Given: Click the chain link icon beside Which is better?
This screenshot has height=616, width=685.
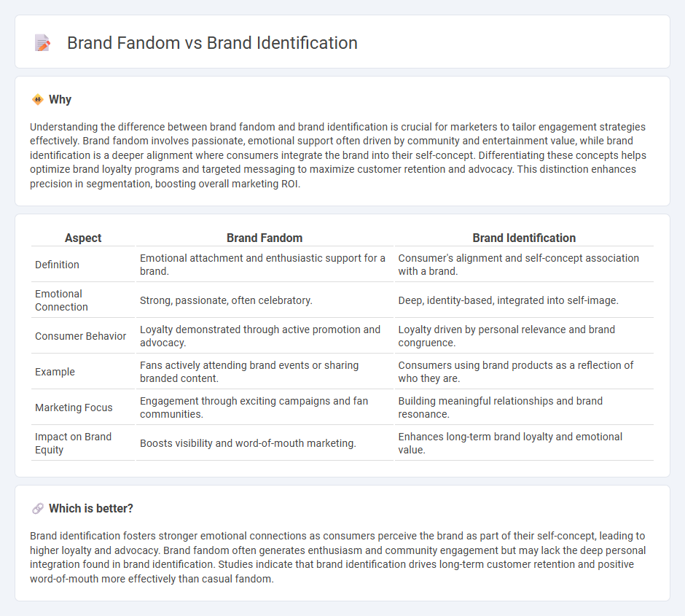Looking at the screenshot, I should pos(38,509).
